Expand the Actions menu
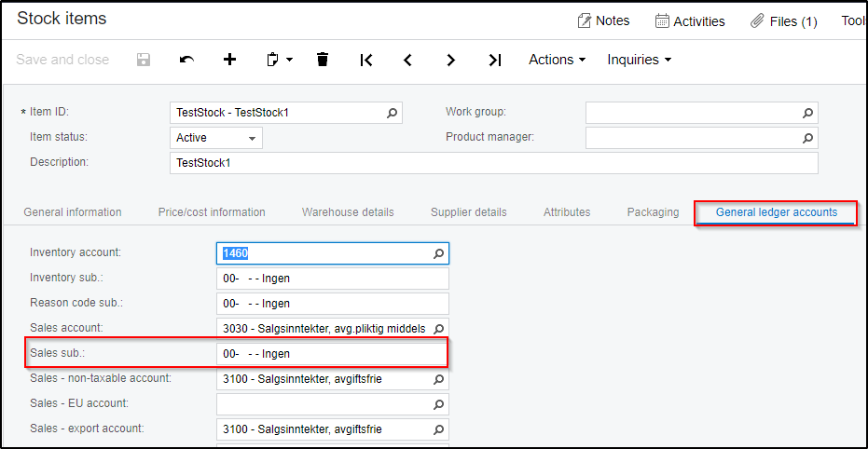This screenshot has height=449, width=868. pyautogui.click(x=557, y=60)
